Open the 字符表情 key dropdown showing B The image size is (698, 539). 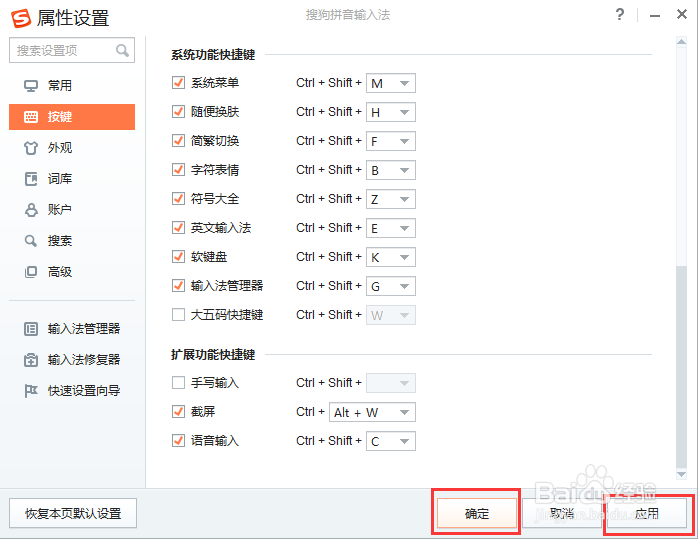tap(391, 170)
